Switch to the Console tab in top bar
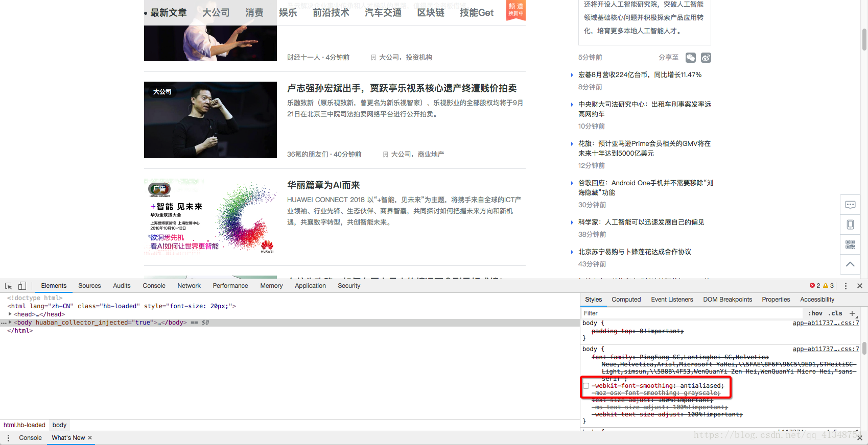Screen dimensions: 868x445 pos(154,286)
